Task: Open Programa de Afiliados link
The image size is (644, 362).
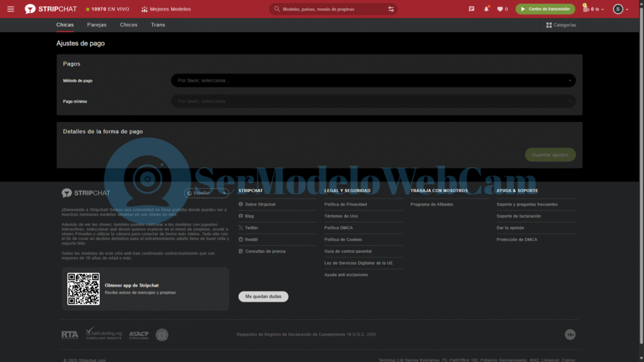Action: (x=431, y=204)
